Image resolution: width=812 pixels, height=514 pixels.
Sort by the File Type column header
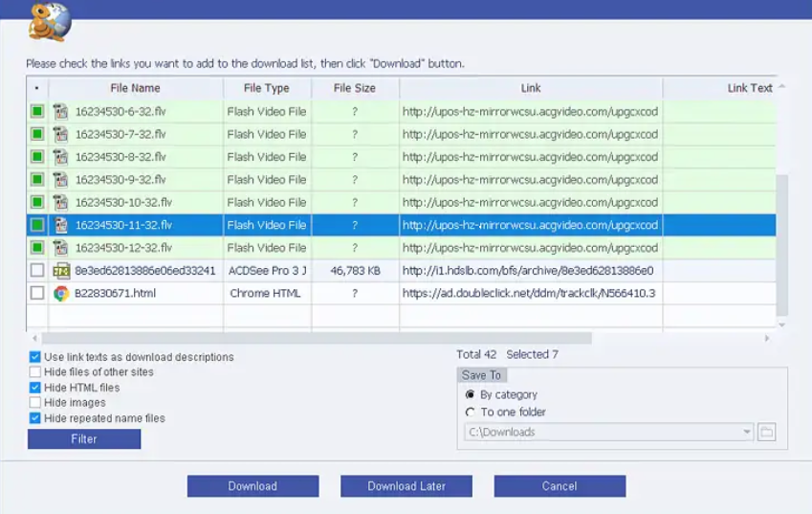point(267,88)
